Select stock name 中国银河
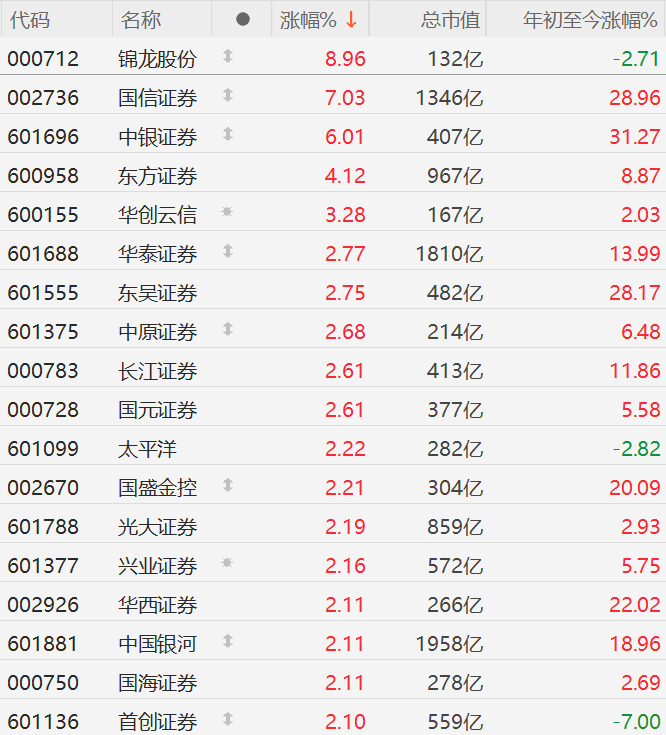The width and height of the screenshot is (666, 735). click(157, 644)
